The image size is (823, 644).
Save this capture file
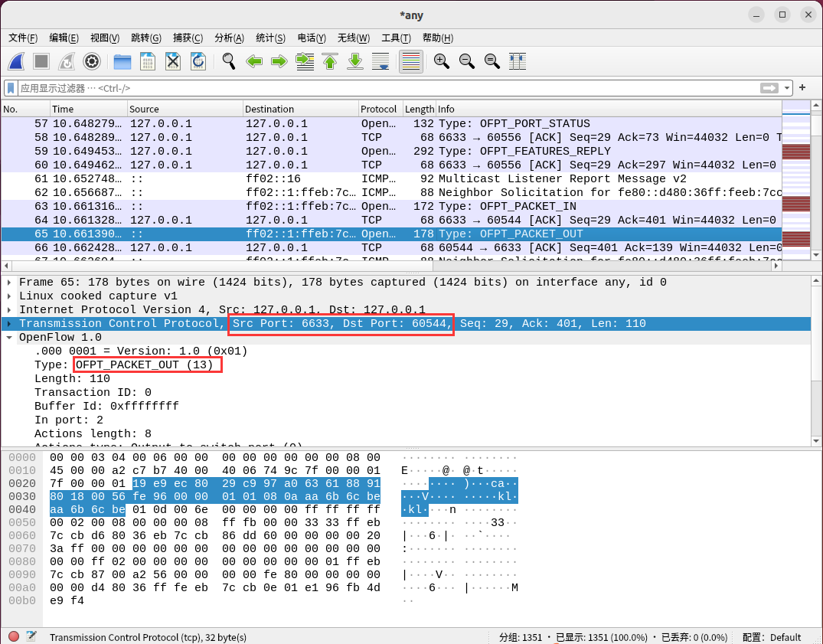point(148,61)
